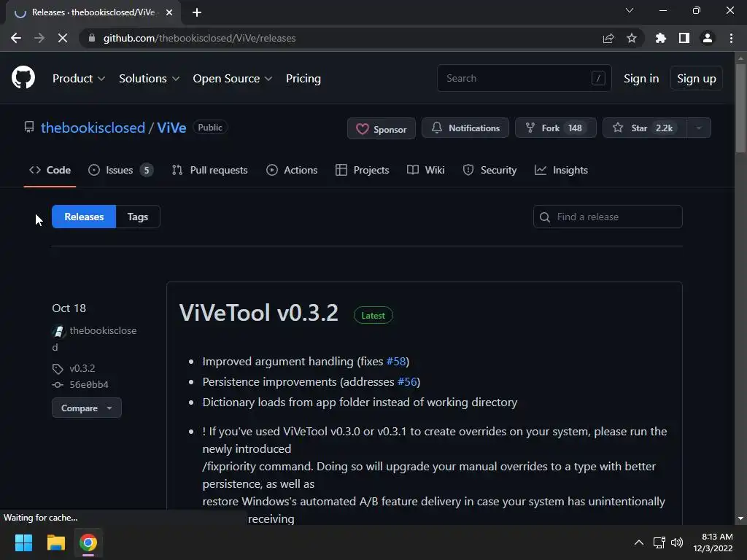Click the Sign up button
Viewport: 747px width, 560px height.
tap(696, 79)
